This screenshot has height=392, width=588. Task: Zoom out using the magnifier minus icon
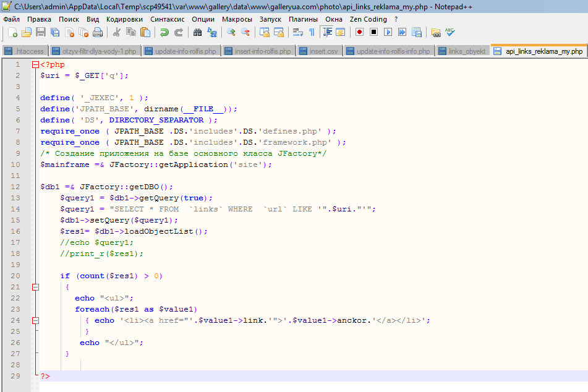coord(245,33)
